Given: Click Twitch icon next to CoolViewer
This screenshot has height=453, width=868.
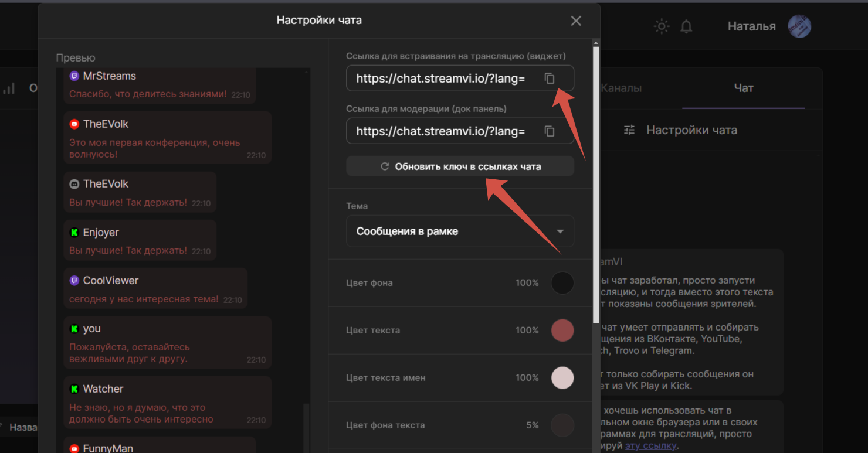Looking at the screenshot, I should click(74, 281).
